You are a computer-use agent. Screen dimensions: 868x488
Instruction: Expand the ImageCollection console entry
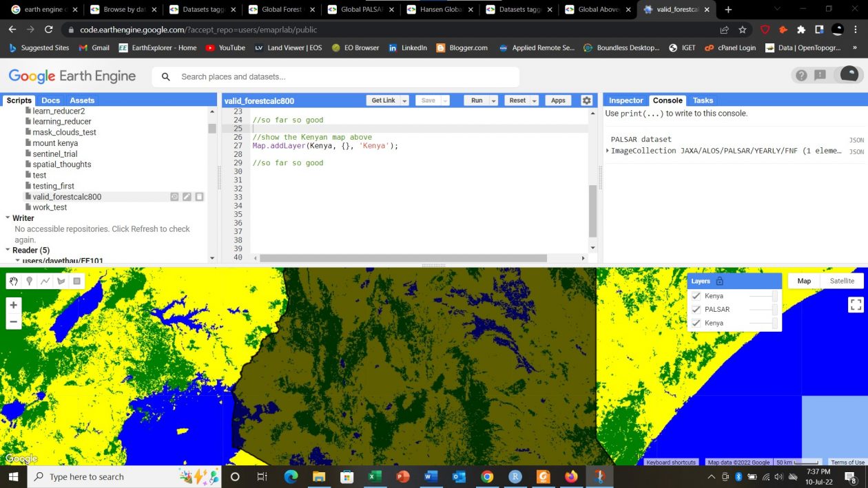pyautogui.click(x=608, y=151)
